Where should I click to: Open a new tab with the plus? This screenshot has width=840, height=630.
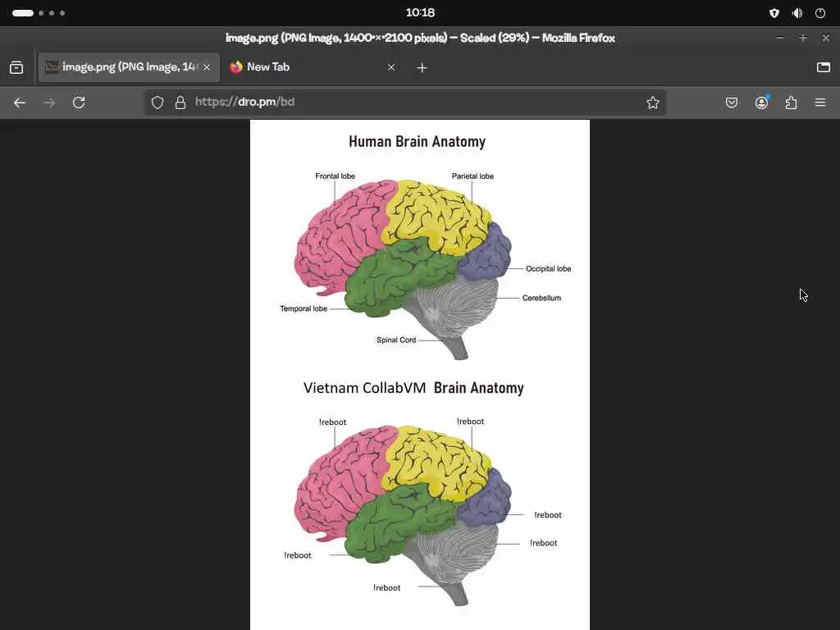pos(422,67)
